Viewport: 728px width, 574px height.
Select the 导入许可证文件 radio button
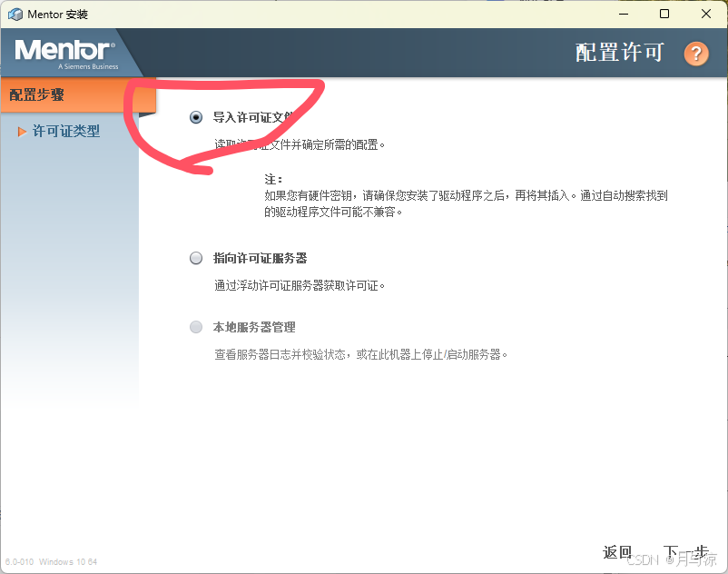tap(196, 117)
